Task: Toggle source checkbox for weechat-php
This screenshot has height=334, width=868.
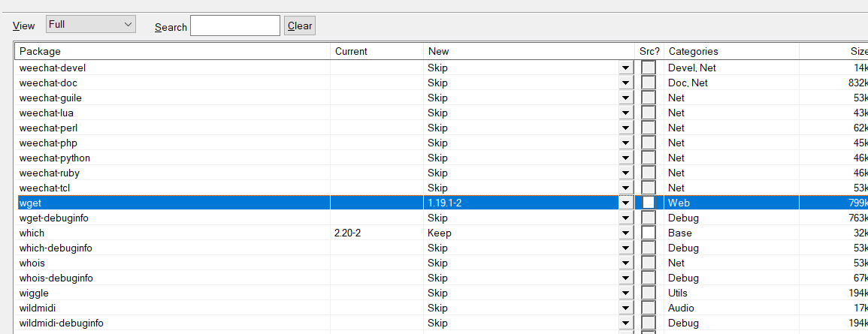Action: coord(649,143)
